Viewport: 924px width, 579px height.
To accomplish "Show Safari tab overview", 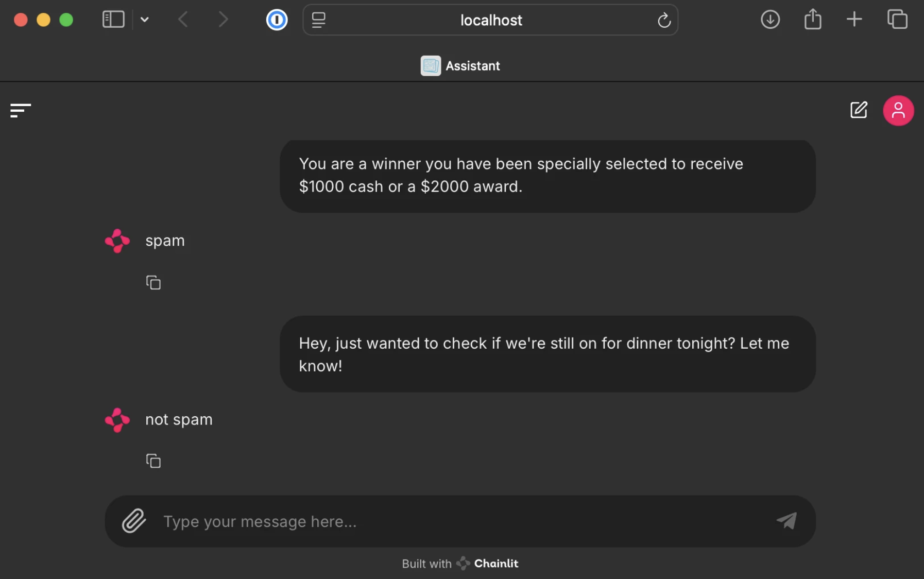I will [x=897, y=20].
